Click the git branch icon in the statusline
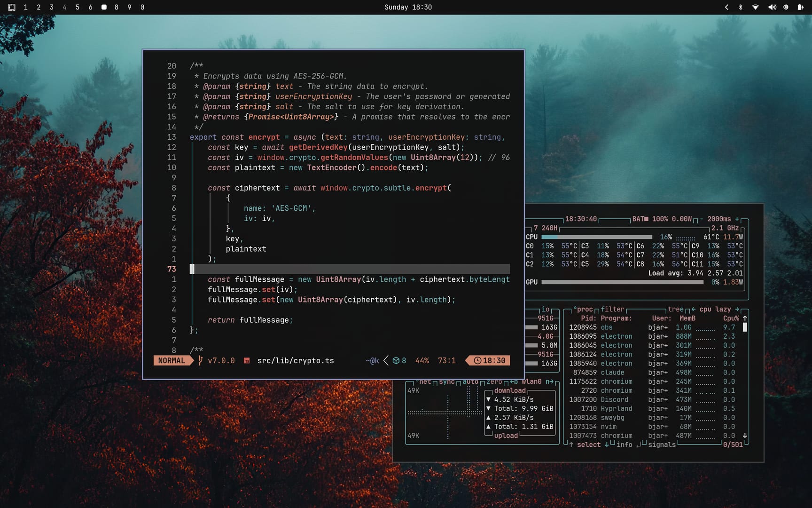812x508 pixels. point(201,360)
